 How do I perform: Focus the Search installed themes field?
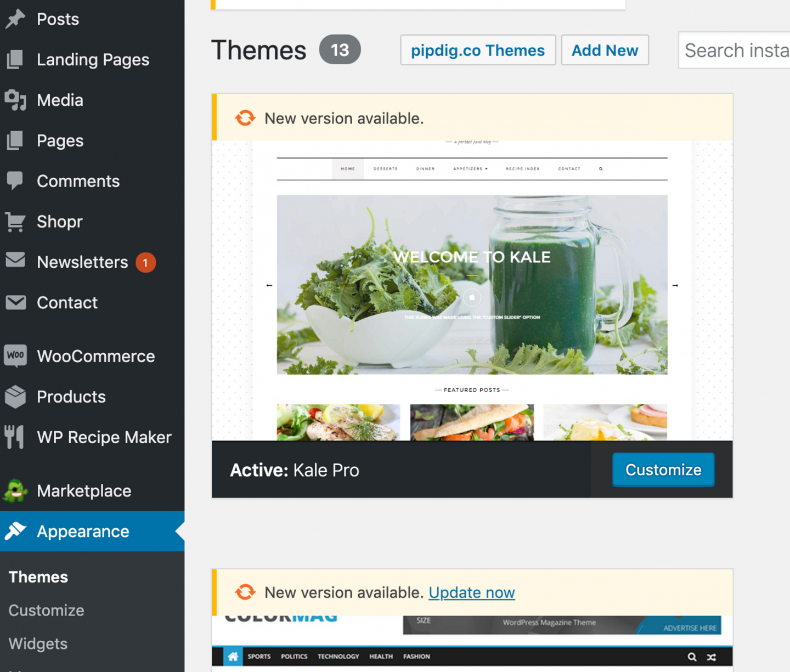pyautogui.click(x=735, y=50)
